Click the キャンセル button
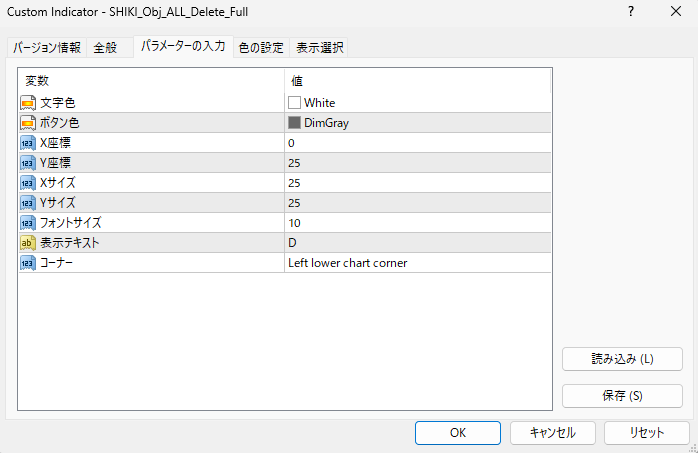698x453 pixels. coord(552,433)
